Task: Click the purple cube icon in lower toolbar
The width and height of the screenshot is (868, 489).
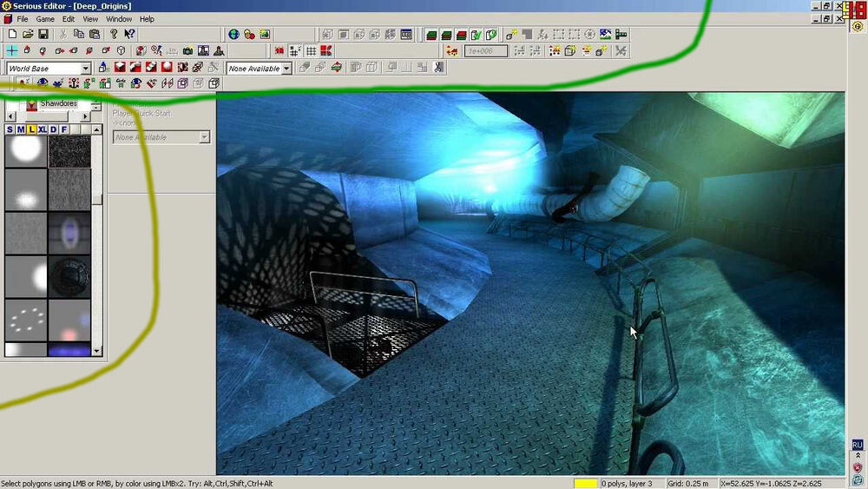Action: [x=182, y=83]
